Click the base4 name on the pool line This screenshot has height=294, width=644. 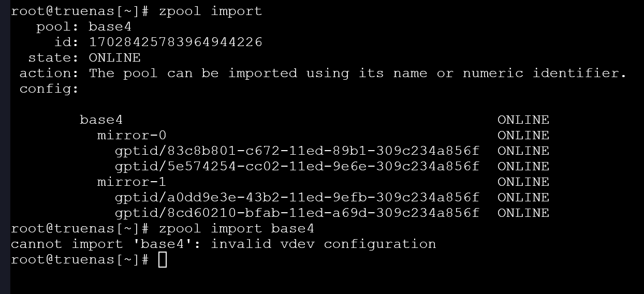coord(110,26)
